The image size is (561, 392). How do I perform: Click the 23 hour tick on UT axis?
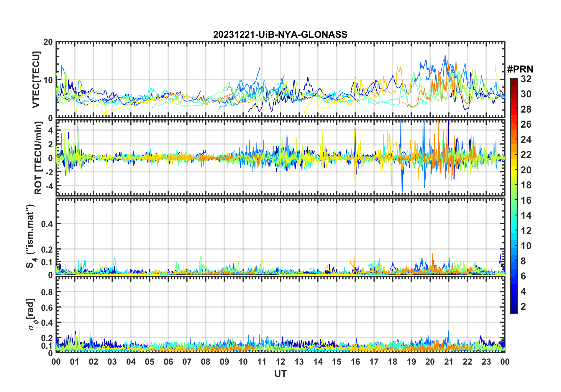click(x=486, y=362)
